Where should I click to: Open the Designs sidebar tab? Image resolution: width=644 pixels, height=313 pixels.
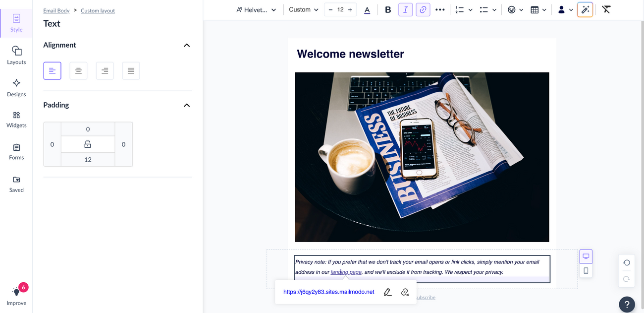coord(16,87)
